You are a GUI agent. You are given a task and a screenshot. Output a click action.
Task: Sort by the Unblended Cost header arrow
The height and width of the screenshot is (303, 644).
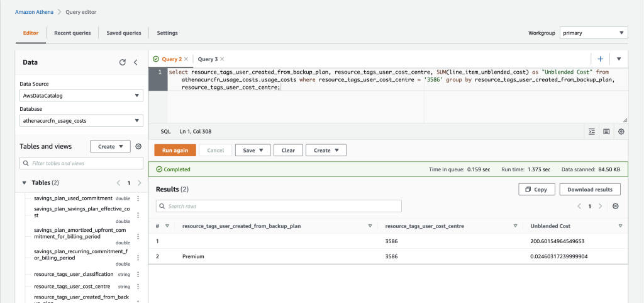pyautogui.click(x=621, y=226)
